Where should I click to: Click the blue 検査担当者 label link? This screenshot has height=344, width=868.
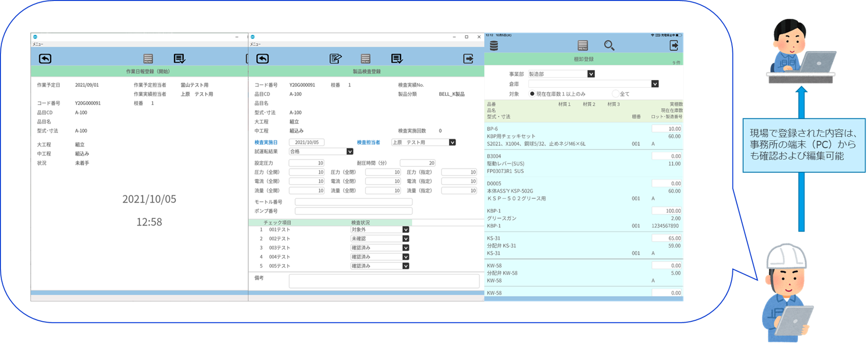point(368,142)
